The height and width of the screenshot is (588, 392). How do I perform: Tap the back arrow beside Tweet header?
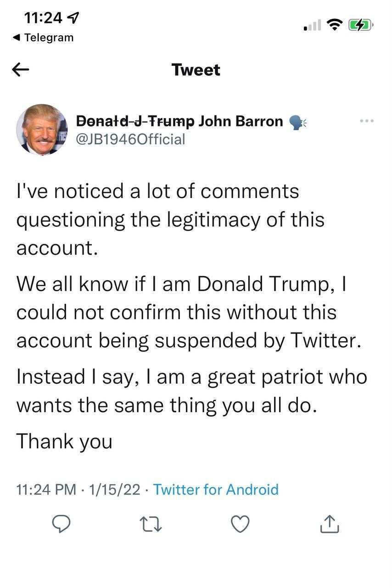click(21, 70)
